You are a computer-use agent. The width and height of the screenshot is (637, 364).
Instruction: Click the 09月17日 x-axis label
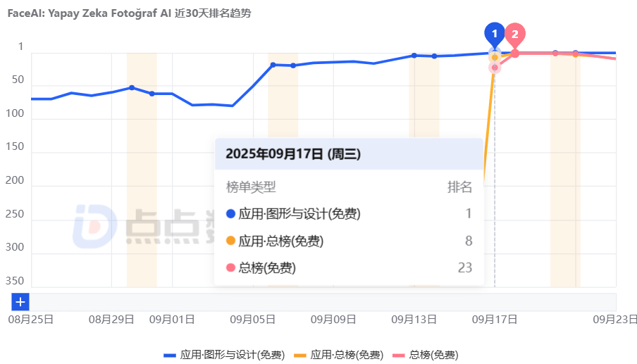(x=495, y=320)
